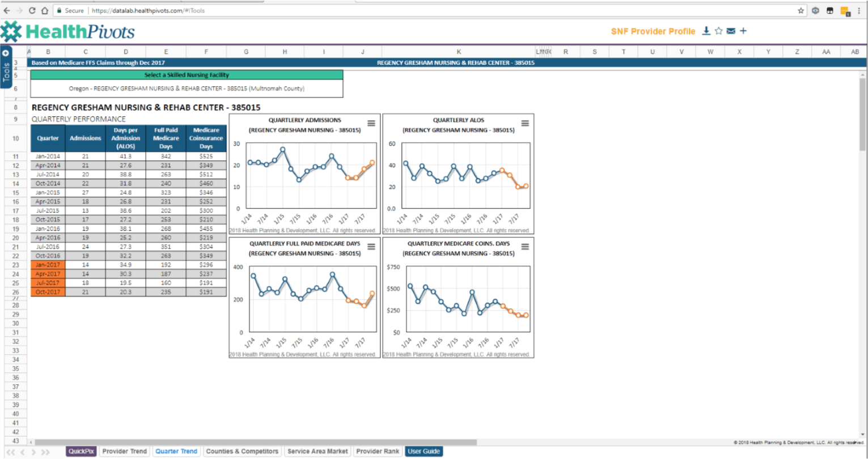Open Chrome three-dot menu
This screenshot has width=868, height=459.
pyautogui.click(x=859, y=10)
